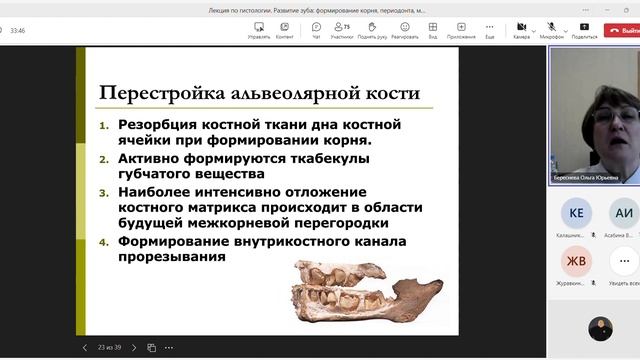Click the slide text Формирование внутрикостного канала
This screenshot has width=640, height=360.
coord(262,241)
